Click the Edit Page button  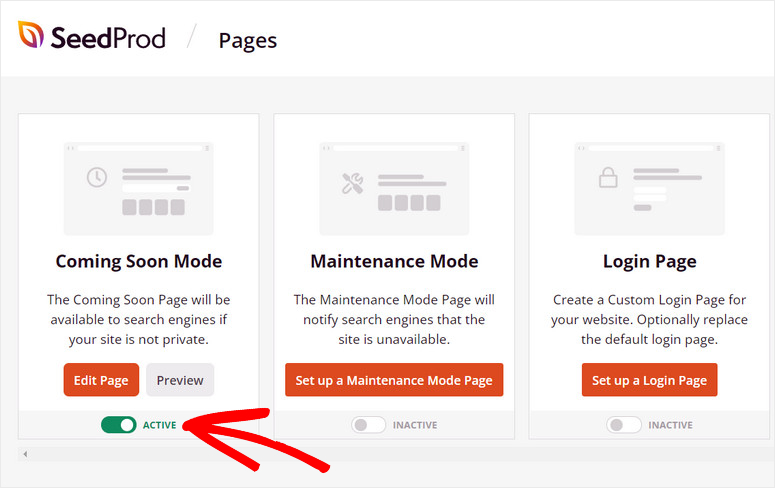click(x=101, y=380)
